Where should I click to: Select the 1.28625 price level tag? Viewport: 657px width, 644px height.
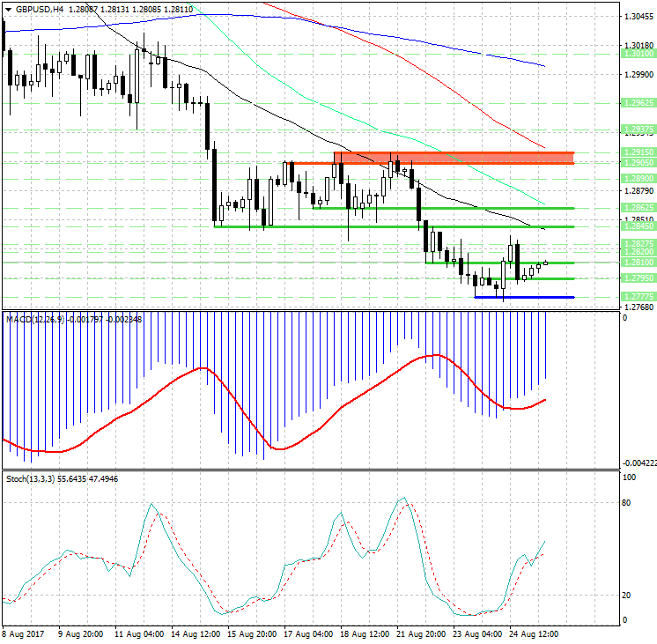(x=637, y=208)
